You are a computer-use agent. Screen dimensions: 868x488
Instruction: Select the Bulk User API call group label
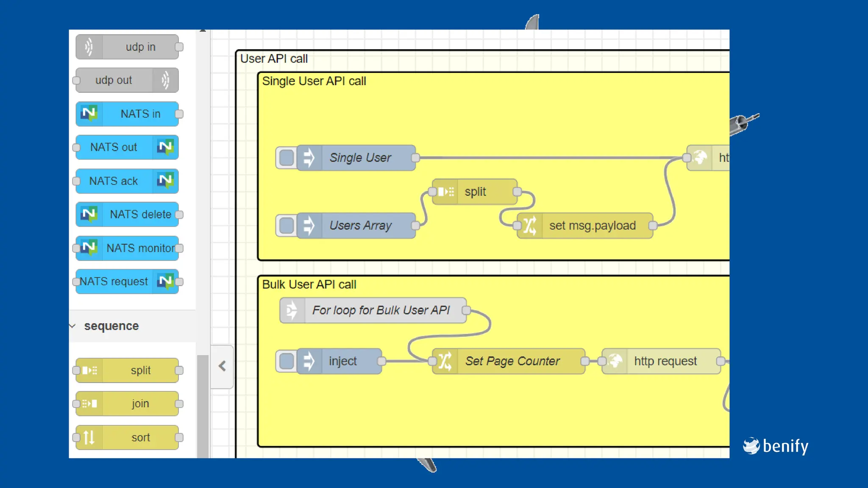click(x=309, y=284)
